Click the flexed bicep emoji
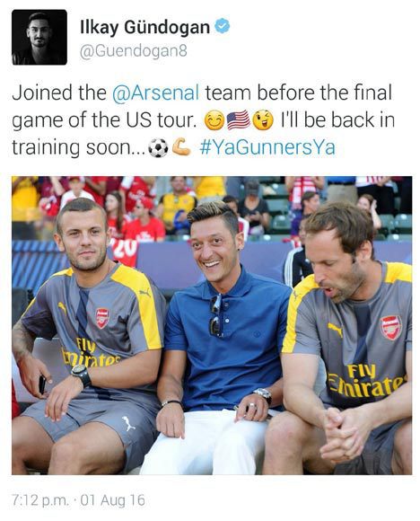Screen dimensions: 420x521 pyautogui.click(x=181, y=147)
